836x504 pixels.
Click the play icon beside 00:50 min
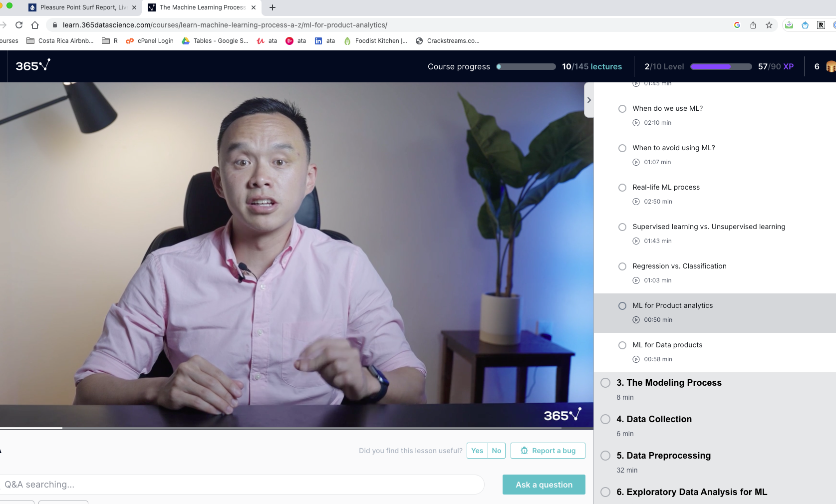pos(636,320)
